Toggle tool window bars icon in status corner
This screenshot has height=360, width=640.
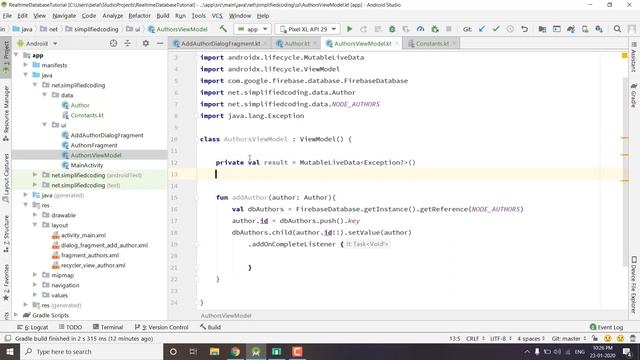click(7, 338)
